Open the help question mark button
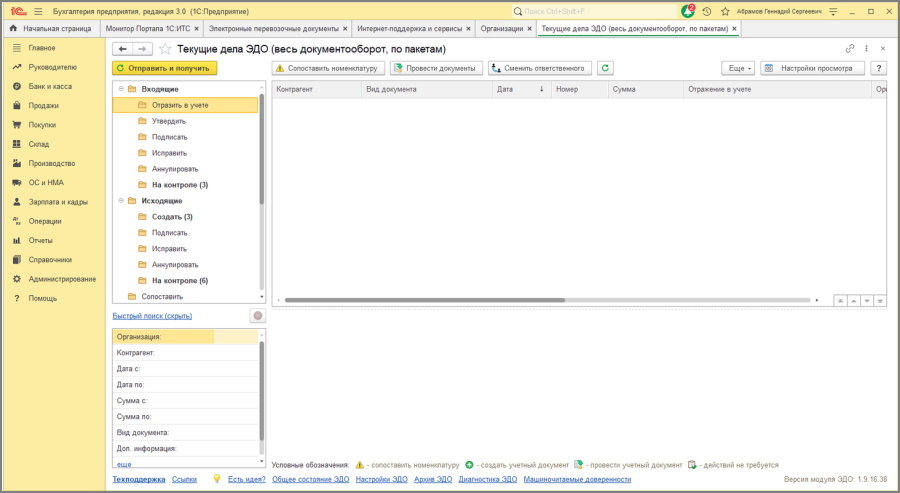The width and height of the screenshot is (900, 493). (x=878, y=68)
